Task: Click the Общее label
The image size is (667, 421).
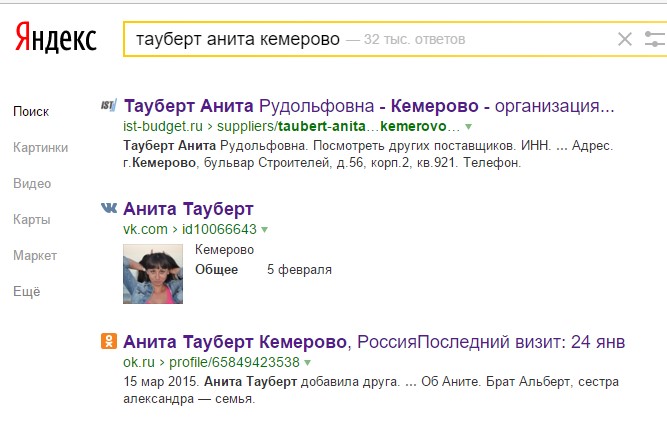Action: [x=217, y=270]
